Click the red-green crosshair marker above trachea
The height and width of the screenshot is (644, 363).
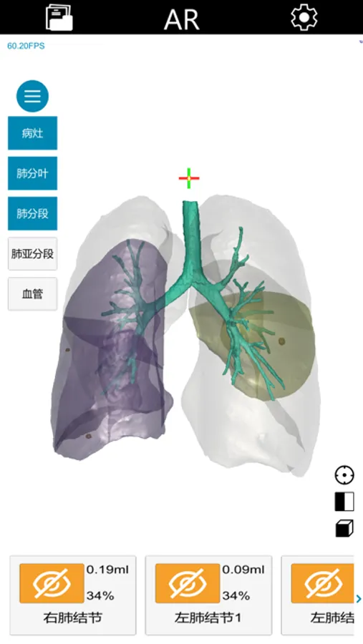[x=189, y=178]
